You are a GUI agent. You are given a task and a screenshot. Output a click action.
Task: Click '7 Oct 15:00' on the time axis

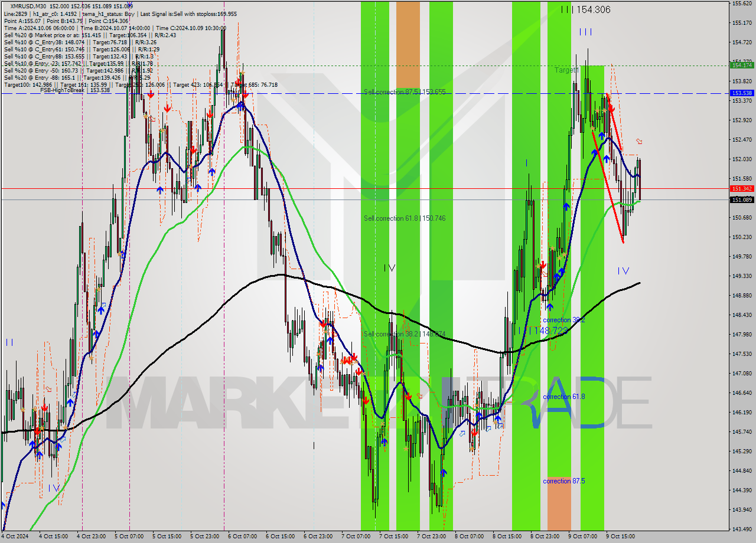tap(393, 537)
